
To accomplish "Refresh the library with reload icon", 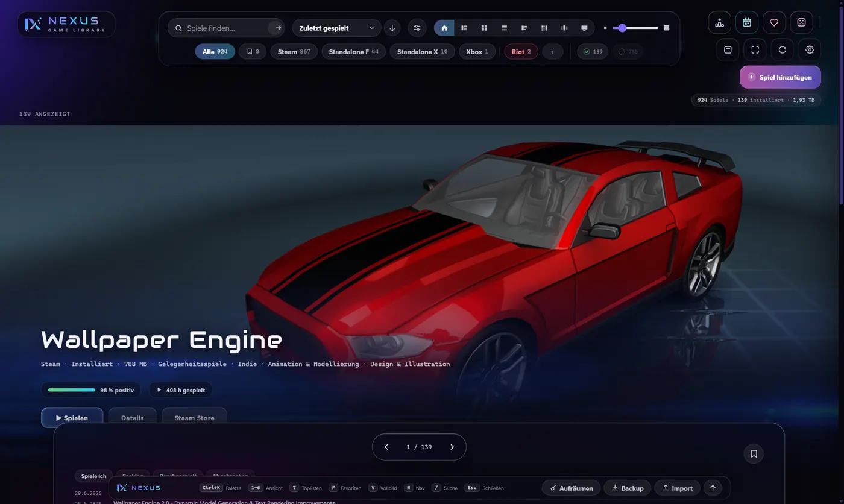I will (783, 49).
